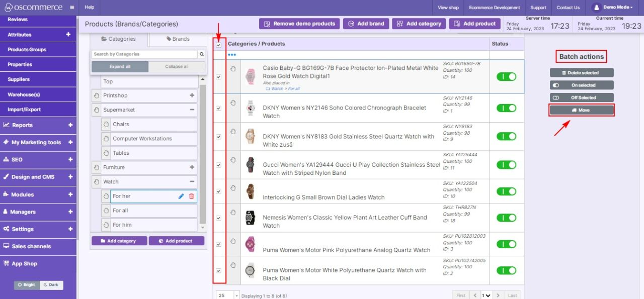The width and height of the screenshot is (644, 299).
Task: Click Remove demo products button
Action: [x=299, y=24]
